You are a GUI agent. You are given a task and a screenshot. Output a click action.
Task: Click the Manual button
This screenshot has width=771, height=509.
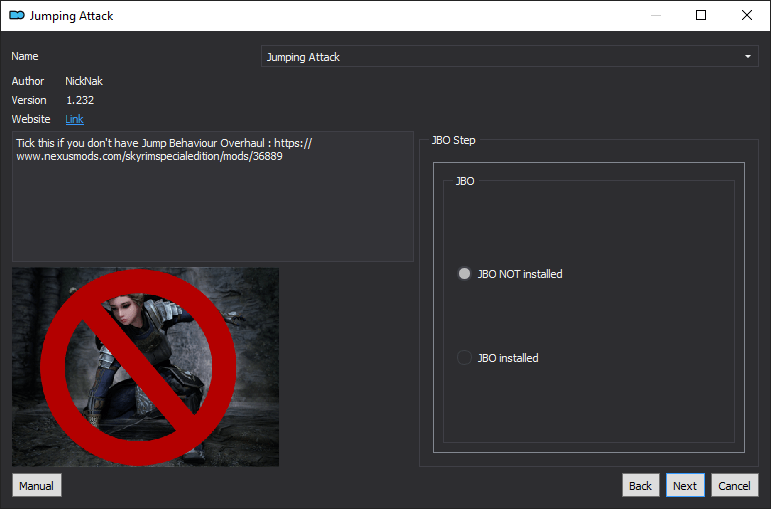tap(36, 485)
